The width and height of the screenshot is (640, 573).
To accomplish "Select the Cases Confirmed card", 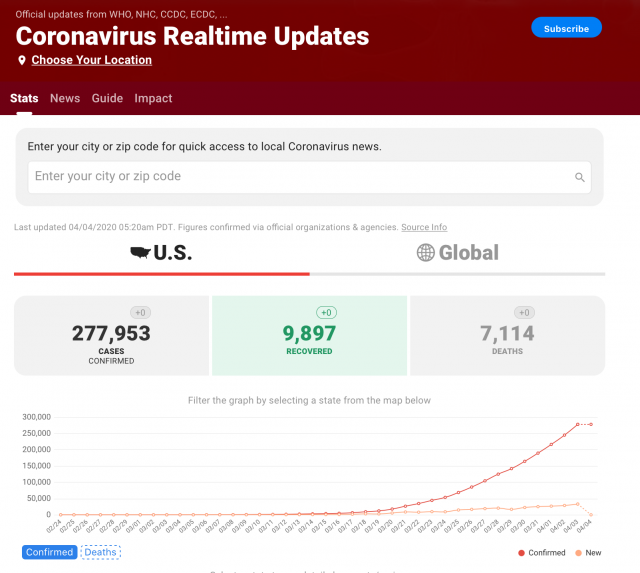I will [x=110, y=336].
